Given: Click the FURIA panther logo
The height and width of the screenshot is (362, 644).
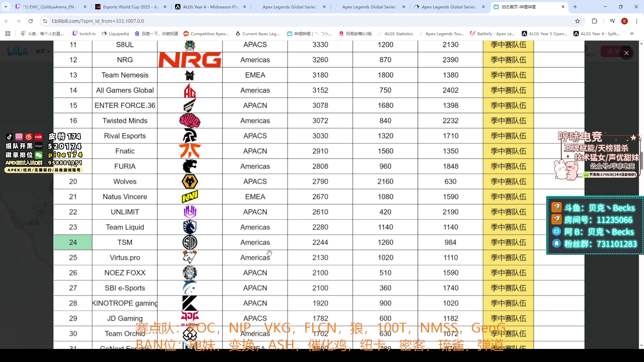Looking at the screenshot, I should [x=190, y=166].
